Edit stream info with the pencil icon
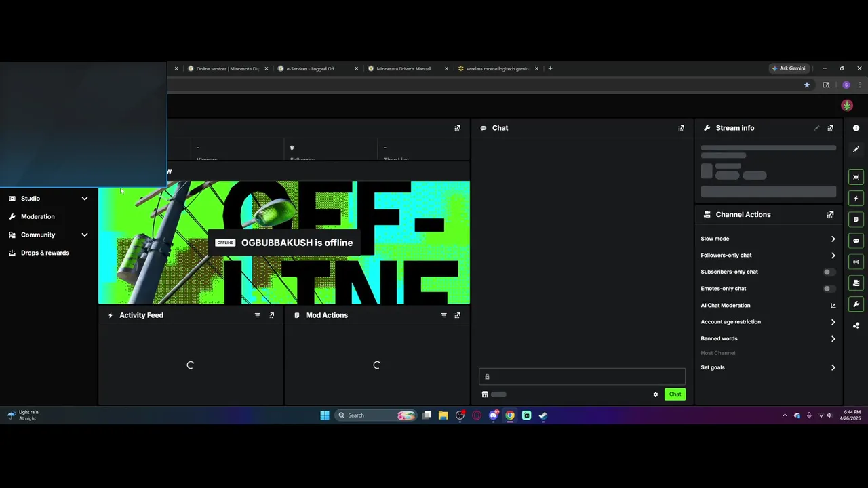 [816, 128]
